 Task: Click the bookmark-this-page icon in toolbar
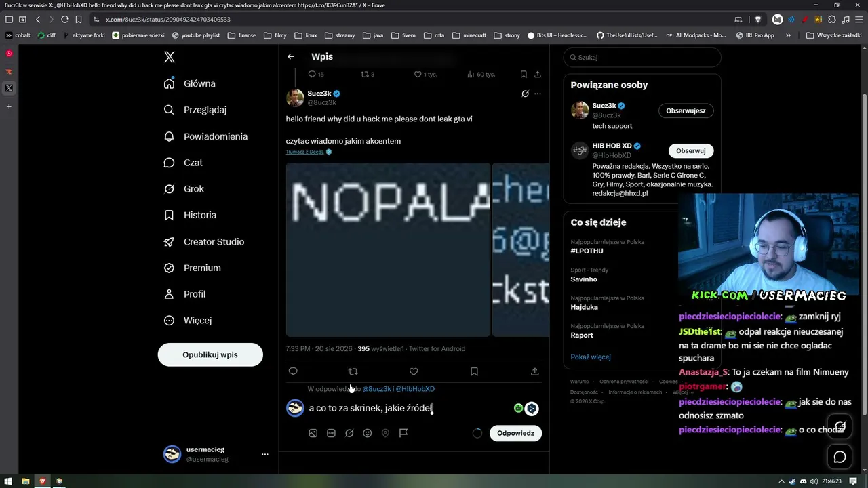tap(79, 20)
